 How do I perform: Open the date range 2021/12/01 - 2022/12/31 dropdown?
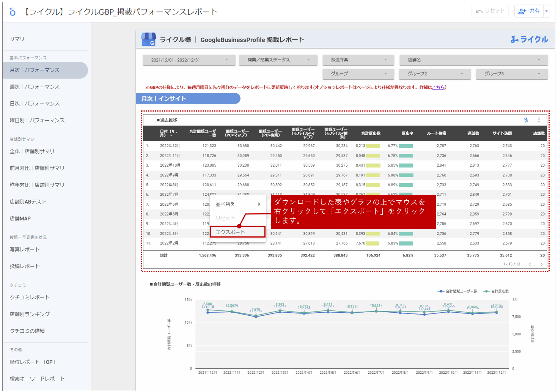tap(189, 60)
